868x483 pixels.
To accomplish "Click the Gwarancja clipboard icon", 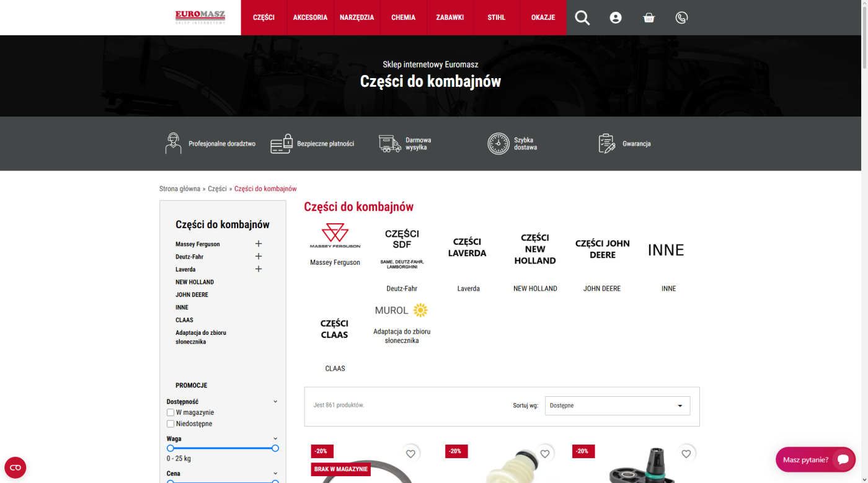I will tap(606, 143).
